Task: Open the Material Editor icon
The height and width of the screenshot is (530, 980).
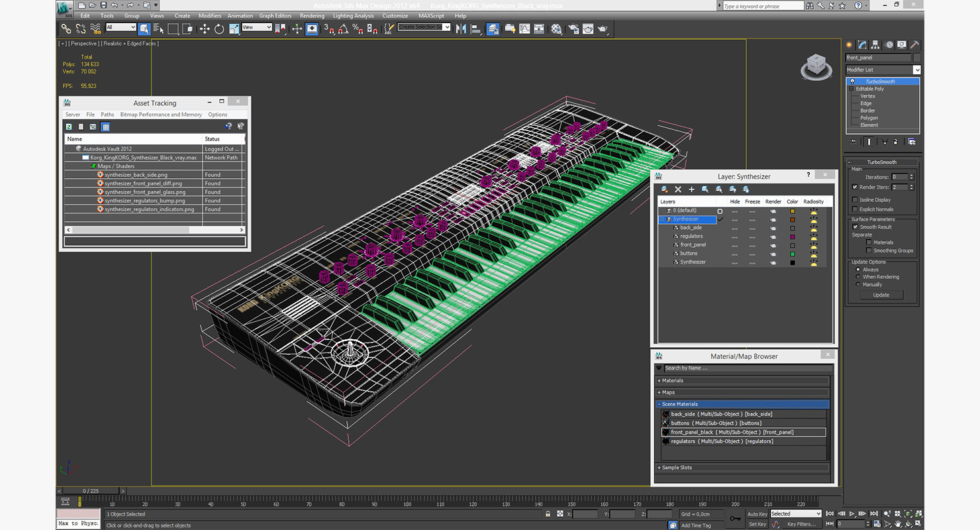Action: click(x=556, y=28)
